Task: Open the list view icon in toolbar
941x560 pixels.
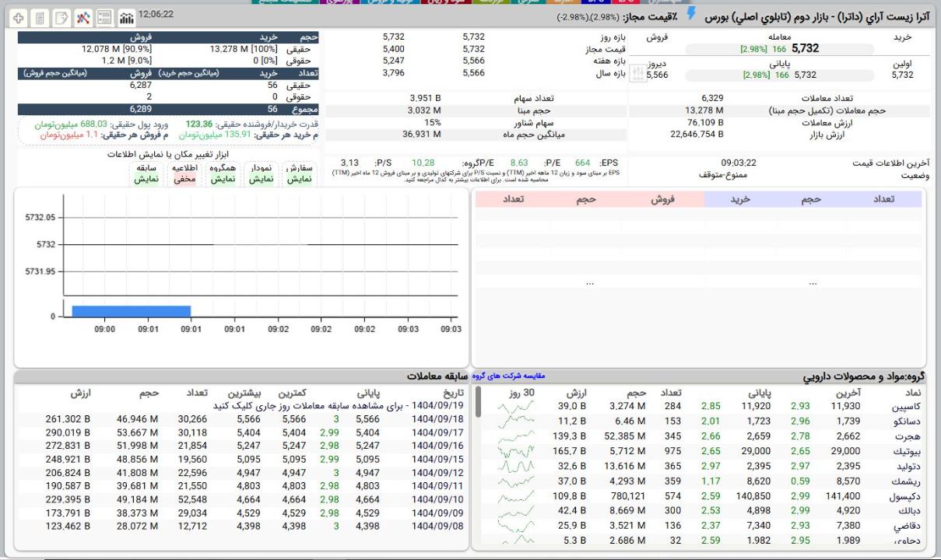Action: 104,17
